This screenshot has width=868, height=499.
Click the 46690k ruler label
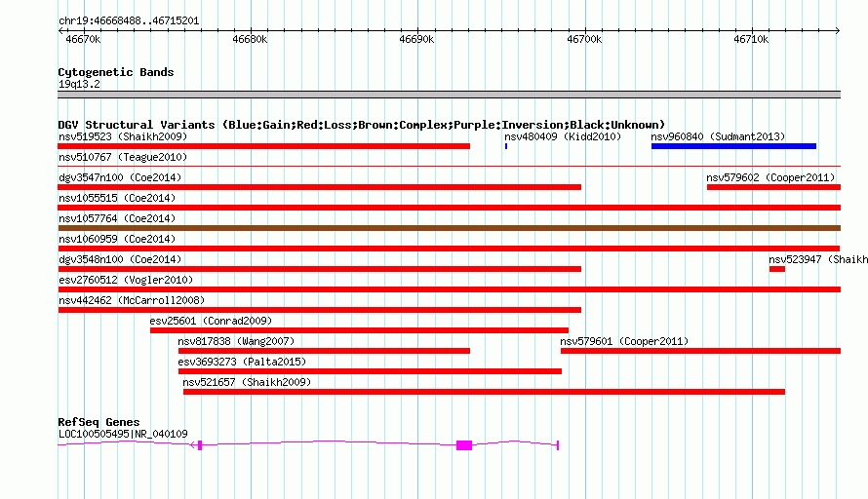pos(416,39)
